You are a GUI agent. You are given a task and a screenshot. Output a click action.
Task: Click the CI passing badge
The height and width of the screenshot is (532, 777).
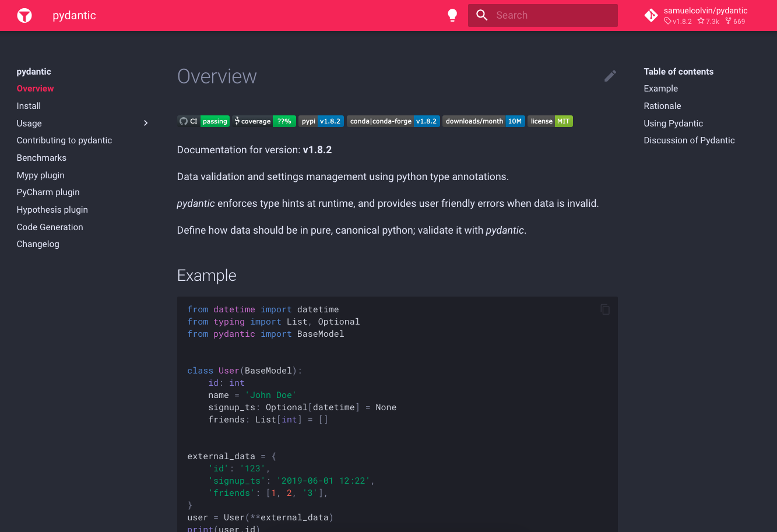tap(204, 121)
